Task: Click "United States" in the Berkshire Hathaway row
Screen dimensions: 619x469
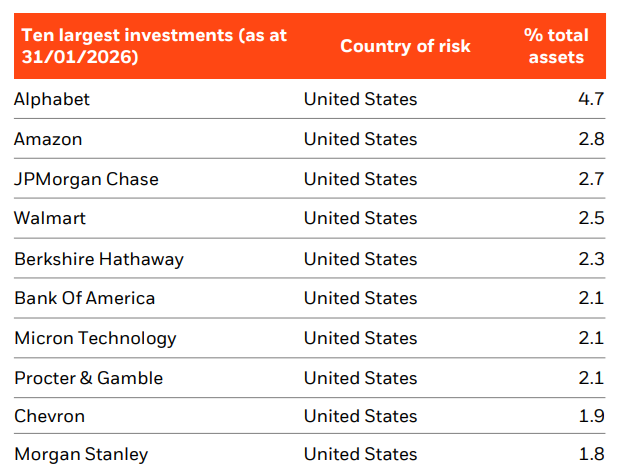Action: click(x=361, y=259)
